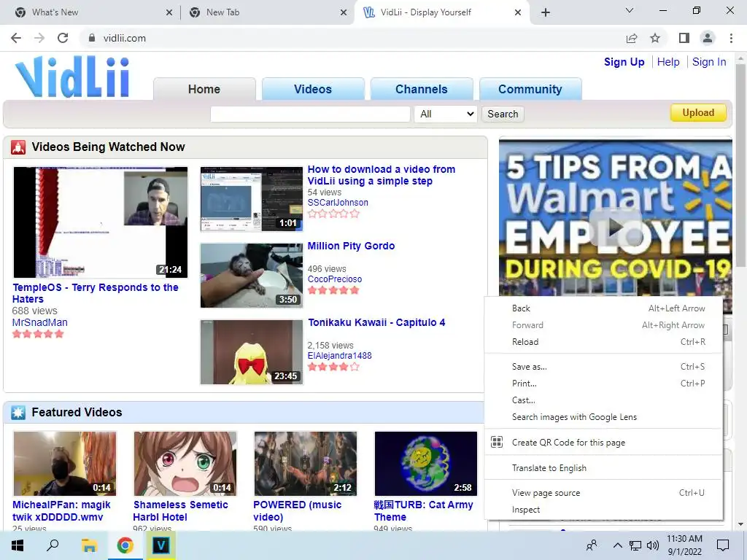Open the tab search chevron icon

[x=630, y=10]
